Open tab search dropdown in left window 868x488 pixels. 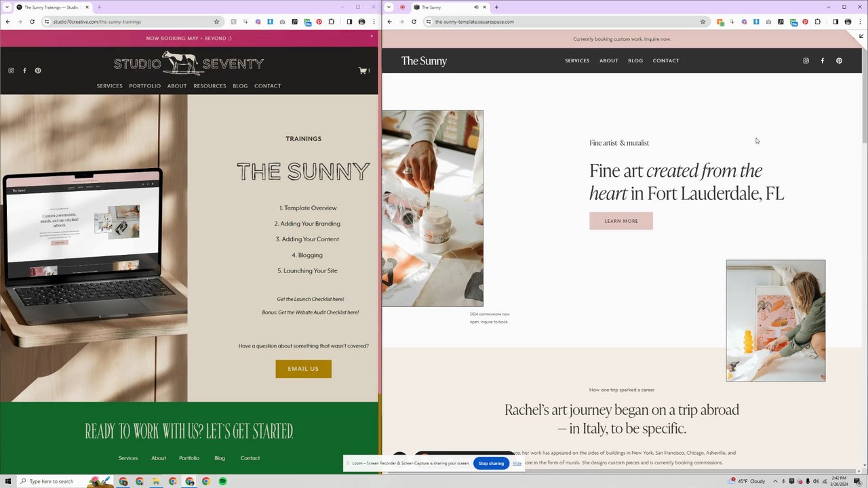click(7, 7)
